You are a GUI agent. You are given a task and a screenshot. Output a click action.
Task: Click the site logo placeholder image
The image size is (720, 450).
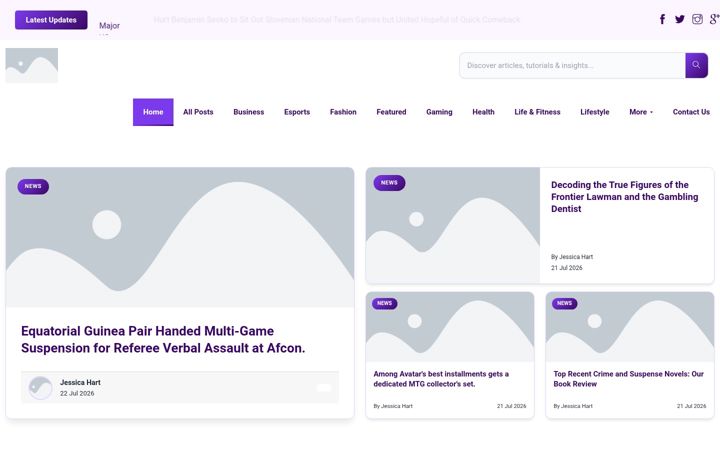32,66
